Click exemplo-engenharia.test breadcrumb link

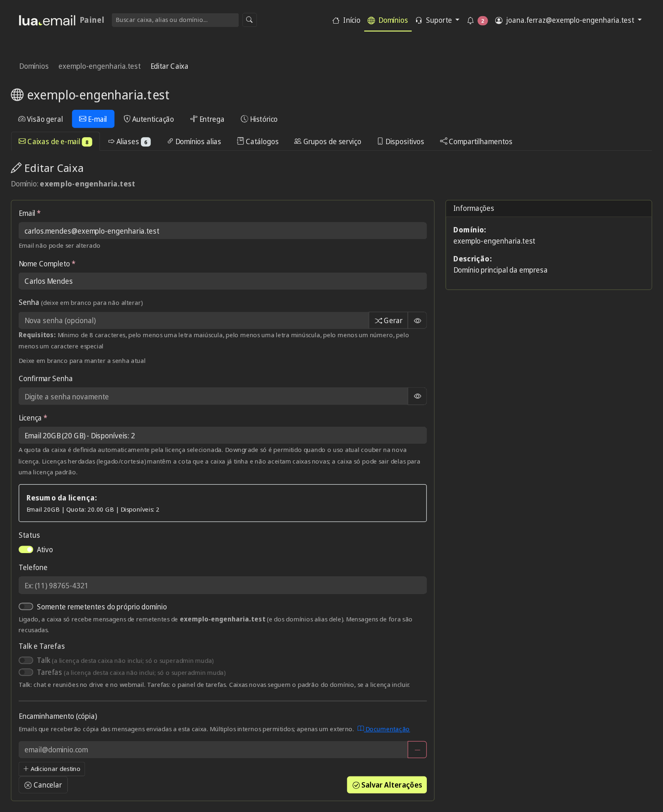[99, 66]
